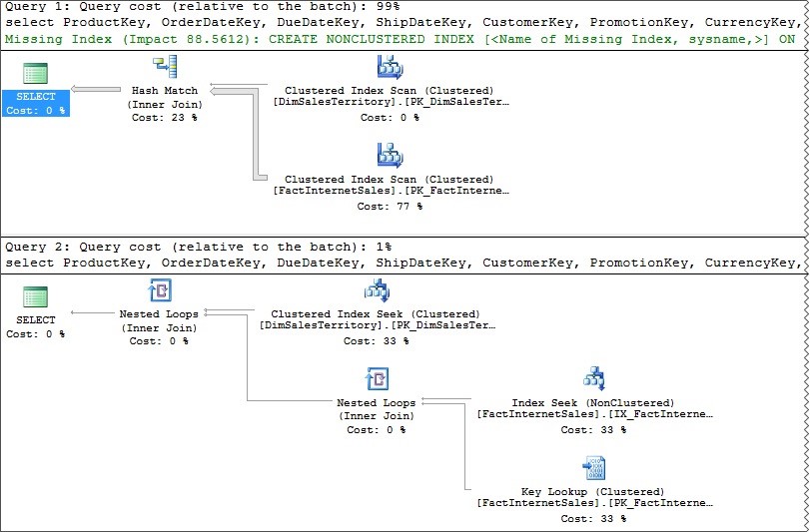810x532 pixels.
Task: Click the Query 2 select statement text
Action: pyautogui.click(x=400, y=263)
